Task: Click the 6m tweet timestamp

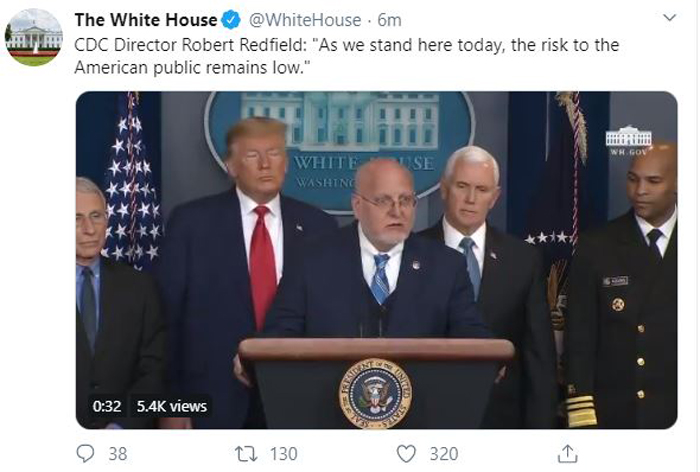Action: pos(389,20)
